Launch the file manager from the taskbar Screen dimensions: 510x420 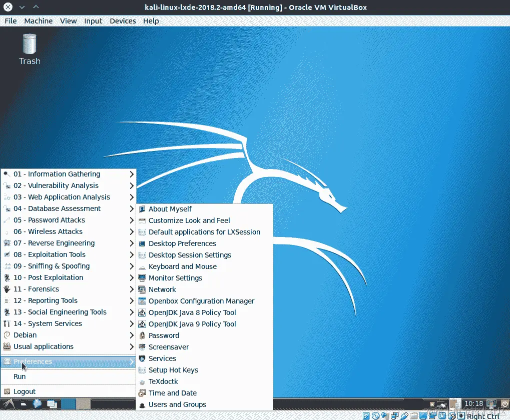pos(24,404)
